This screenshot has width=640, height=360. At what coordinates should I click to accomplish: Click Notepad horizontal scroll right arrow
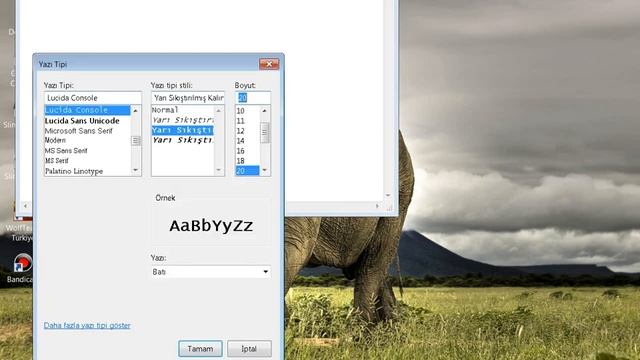378,206
